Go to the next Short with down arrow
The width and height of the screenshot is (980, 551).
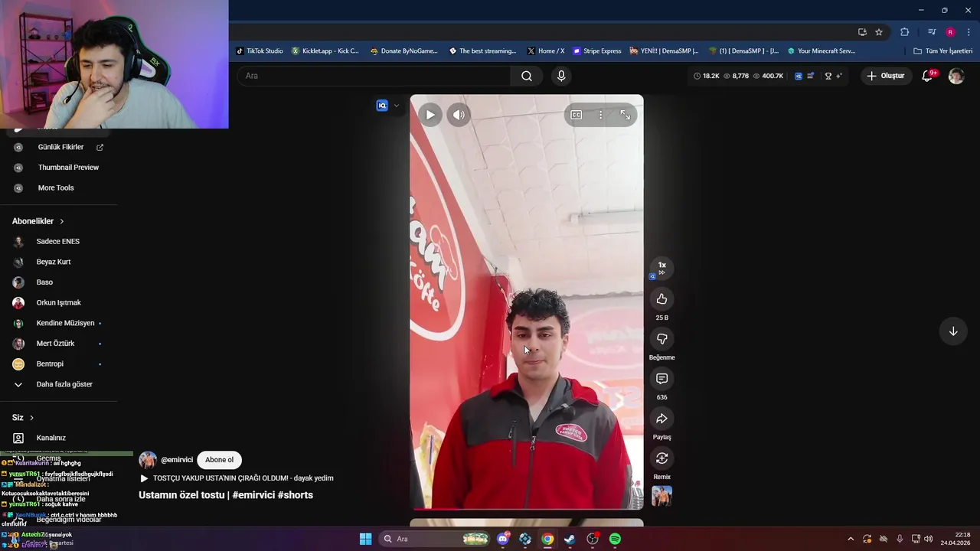click(x=953, y=331)
